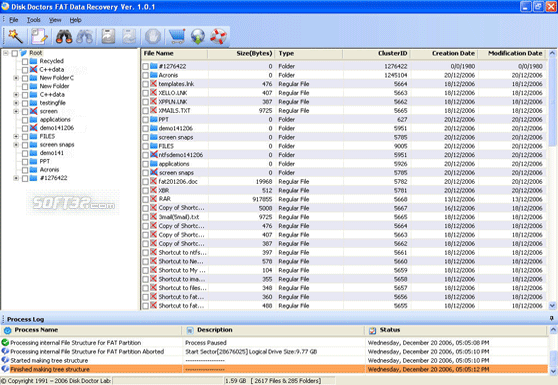
Task: Sort by File Name column header
Action: coord(174,53)
